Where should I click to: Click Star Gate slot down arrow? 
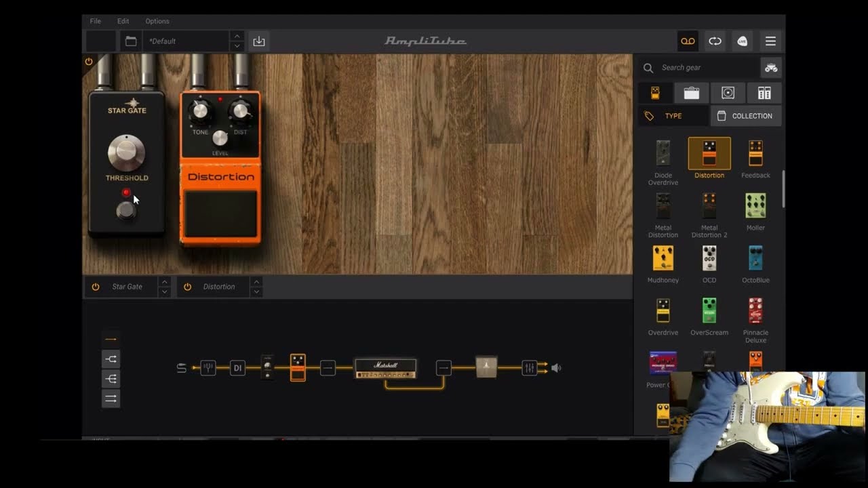tap(164, 292)
